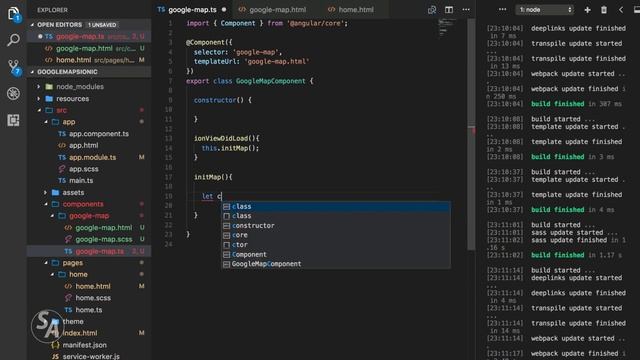Choose 'constructor' autocomplete suggestion
This screenshot has width=640, height=360.
[336, 226]
